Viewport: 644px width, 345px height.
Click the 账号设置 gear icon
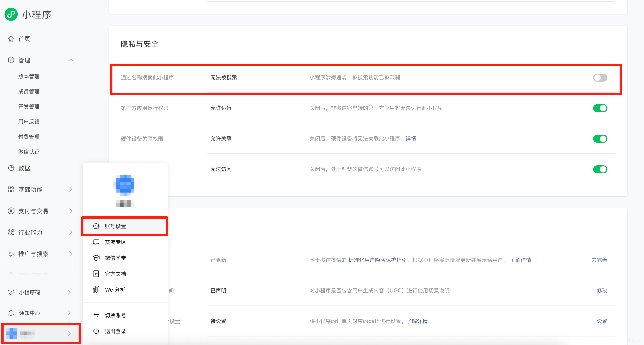click(96, 226)
